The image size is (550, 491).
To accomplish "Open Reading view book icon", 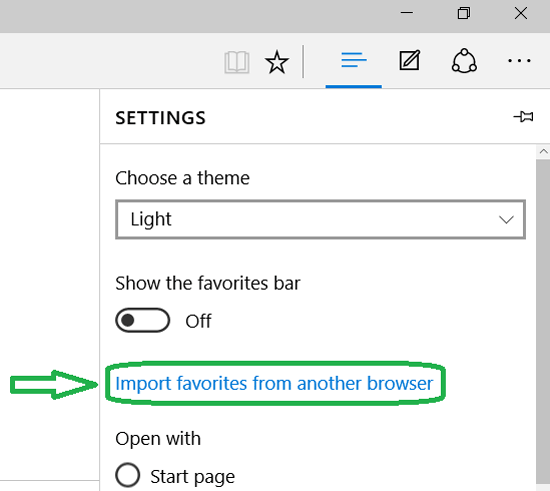I will tap(237, 62).
